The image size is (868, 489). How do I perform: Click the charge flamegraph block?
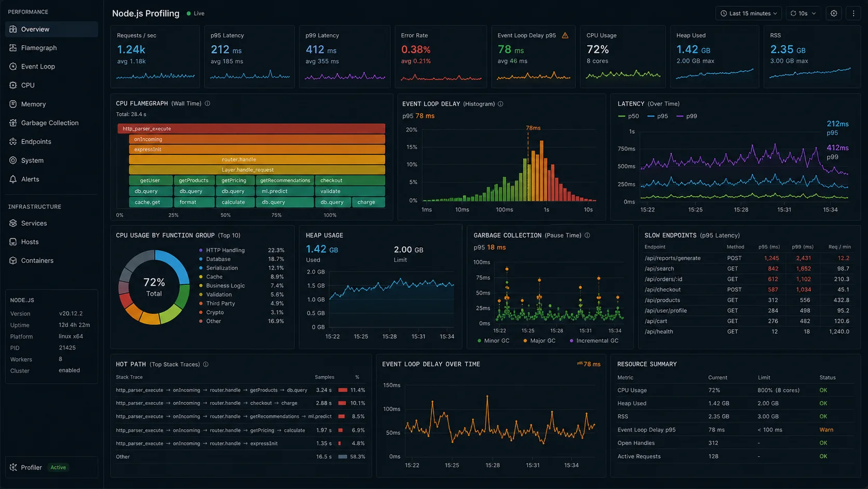(x=369, y=202)
